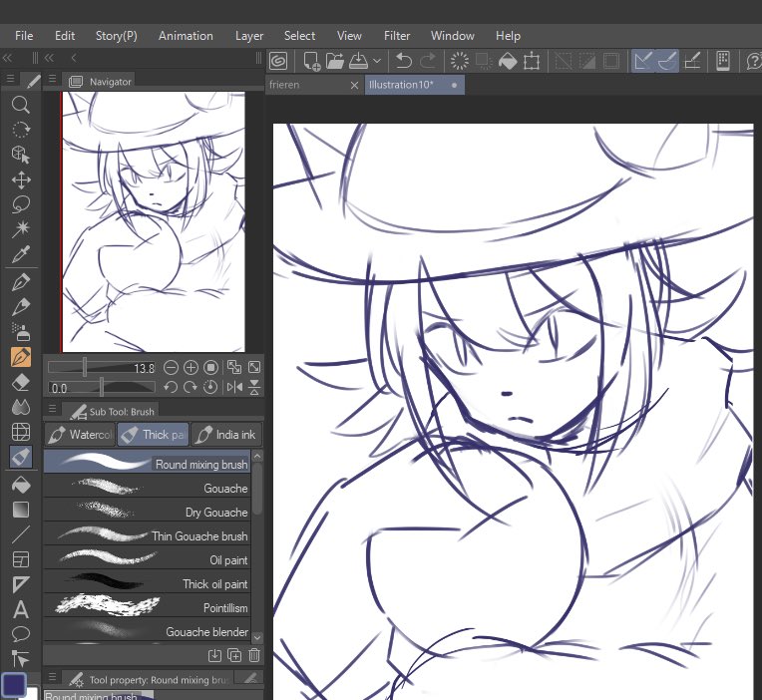Toggle Snap to Special Ruler
This screenshot has height=700, width=762.
667,61
